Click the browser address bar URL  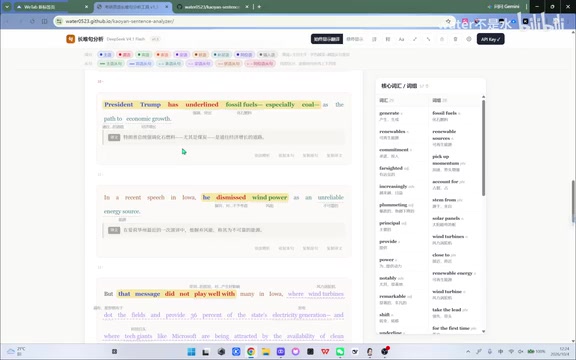click(x=120, y=21)
